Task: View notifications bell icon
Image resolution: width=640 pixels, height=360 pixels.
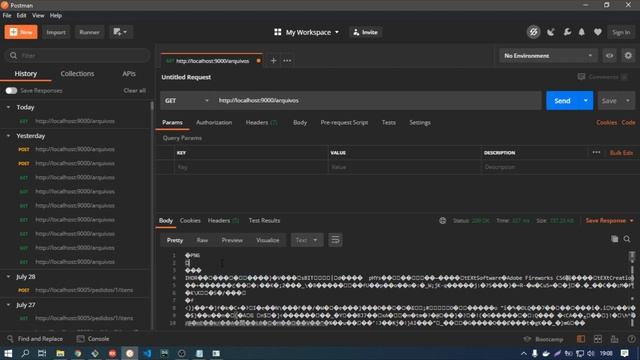Action: tap(582, 32)
